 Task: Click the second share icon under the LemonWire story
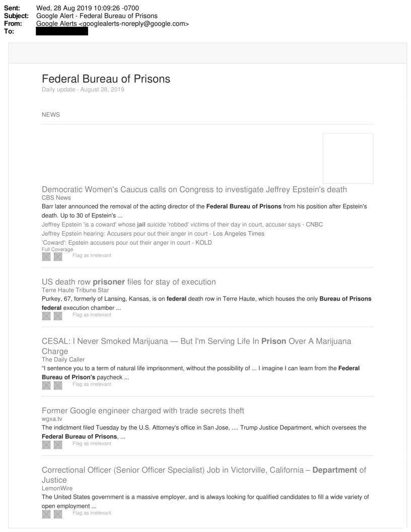pos(57,514)
